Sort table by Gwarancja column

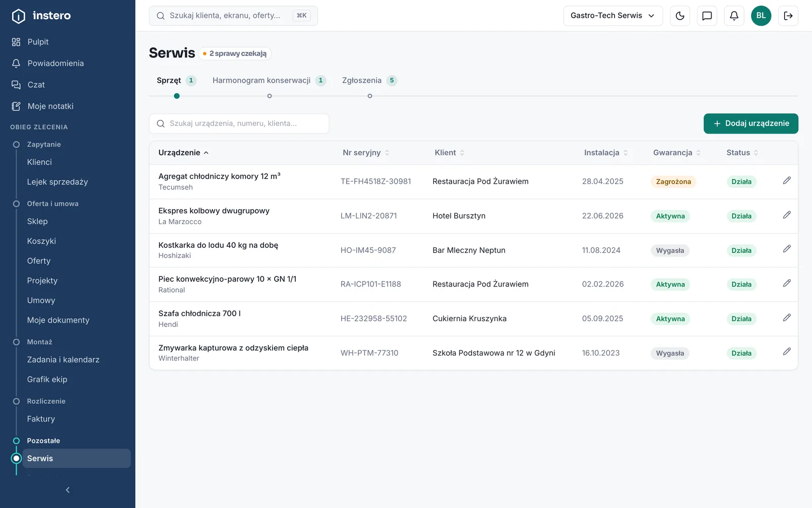(x=677, y=152)
